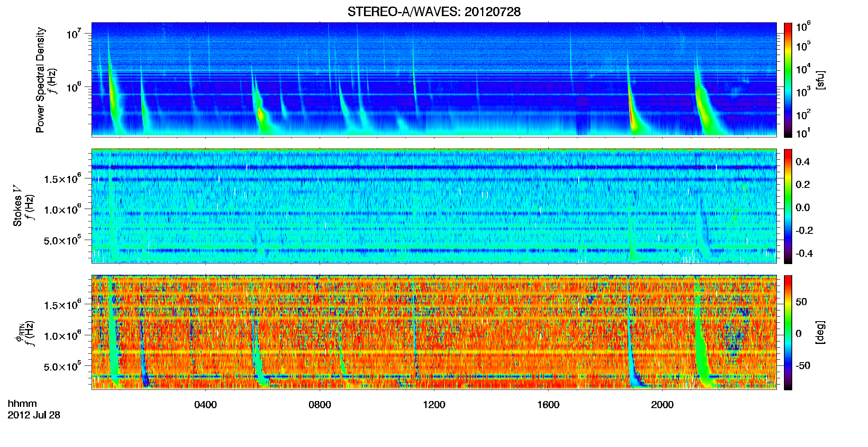The height and width of the screenshot is (447, 868).
Task: Click the 10^1 value on sfu color bar
Action: point(803,133)
